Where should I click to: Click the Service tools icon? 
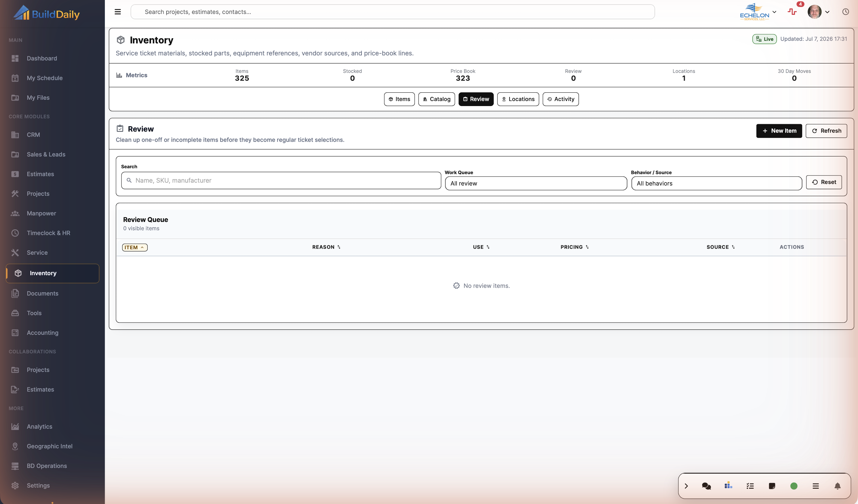pos(15,253)
